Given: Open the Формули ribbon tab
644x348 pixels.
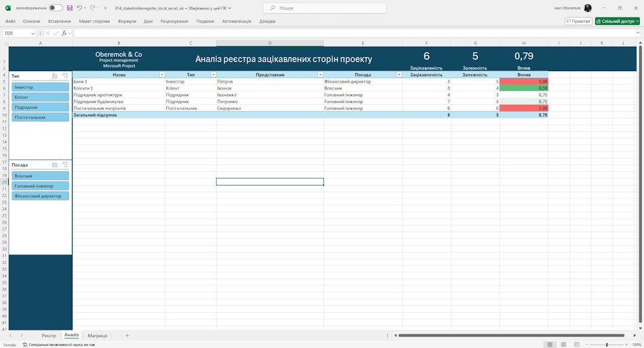Looking at the screenshot, I should pos(127,22).
